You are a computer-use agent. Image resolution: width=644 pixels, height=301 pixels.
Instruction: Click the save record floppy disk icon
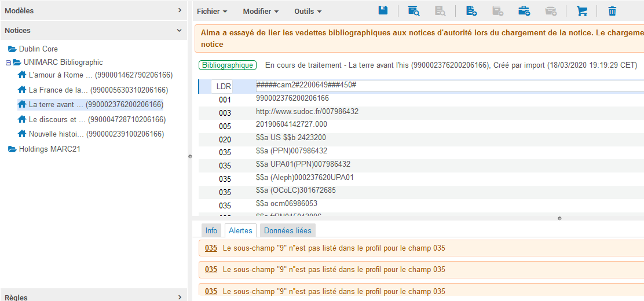point(383,10)
